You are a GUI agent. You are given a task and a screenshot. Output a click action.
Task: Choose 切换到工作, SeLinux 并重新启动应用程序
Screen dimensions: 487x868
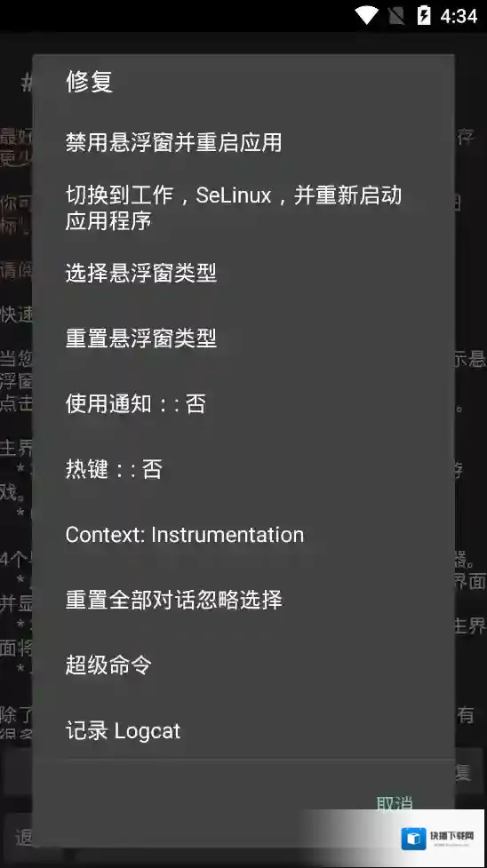pyautogui.click(x=244, y=208)
